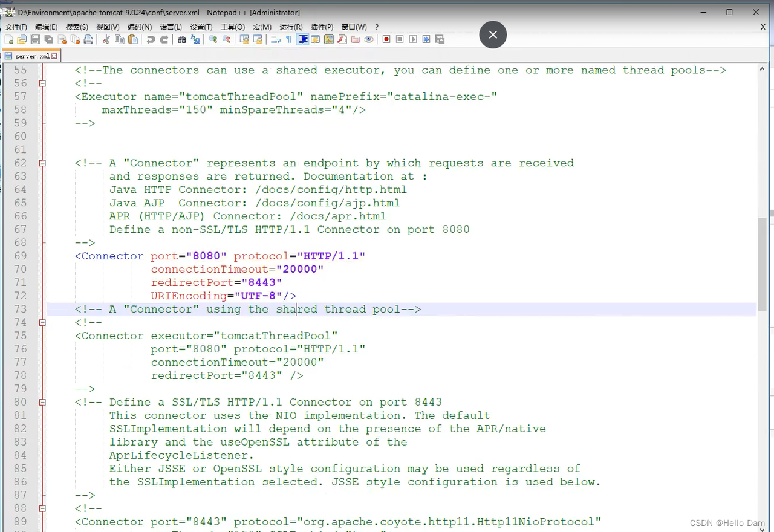Redo the edit via toolbar arrow
The width and height of the screenshot is (774, 532).
point(164,39)
